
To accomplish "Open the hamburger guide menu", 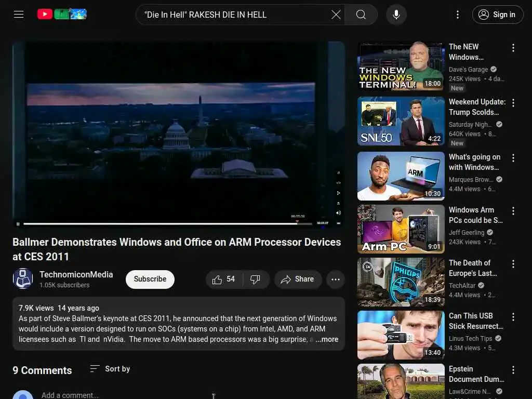I will tap(19, 14).
